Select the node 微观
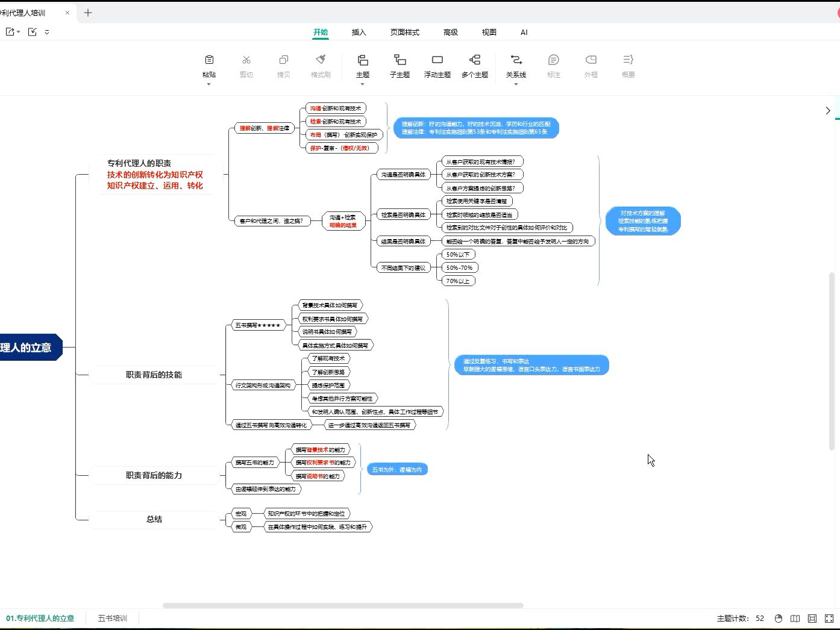This screenshot has width=840, height=630. tap(241, 527)
